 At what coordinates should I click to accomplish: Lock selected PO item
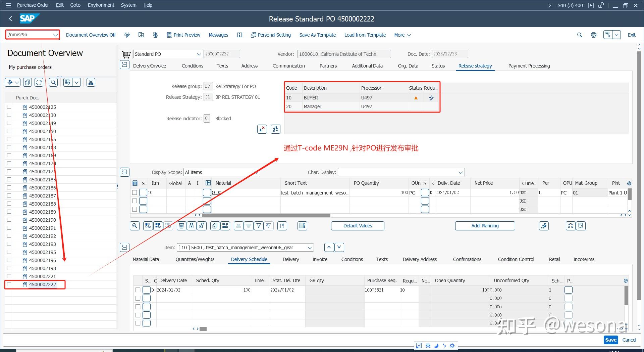192,226
